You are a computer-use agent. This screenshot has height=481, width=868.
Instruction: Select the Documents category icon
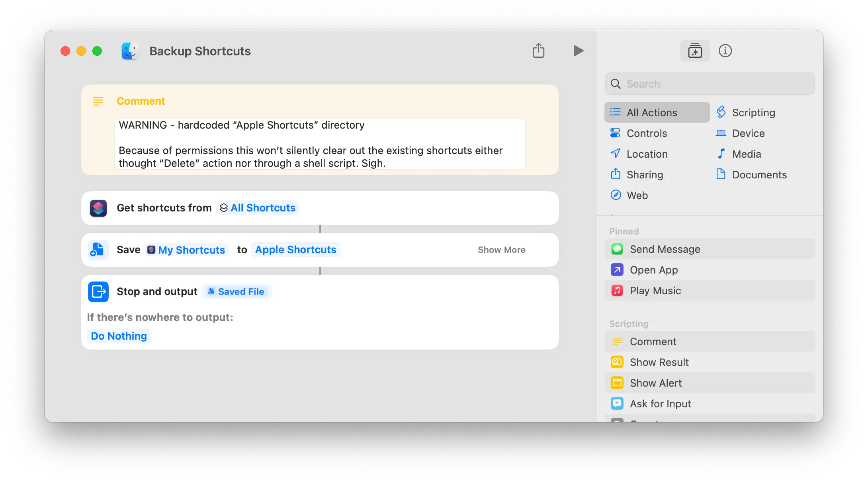click(721, 174)
